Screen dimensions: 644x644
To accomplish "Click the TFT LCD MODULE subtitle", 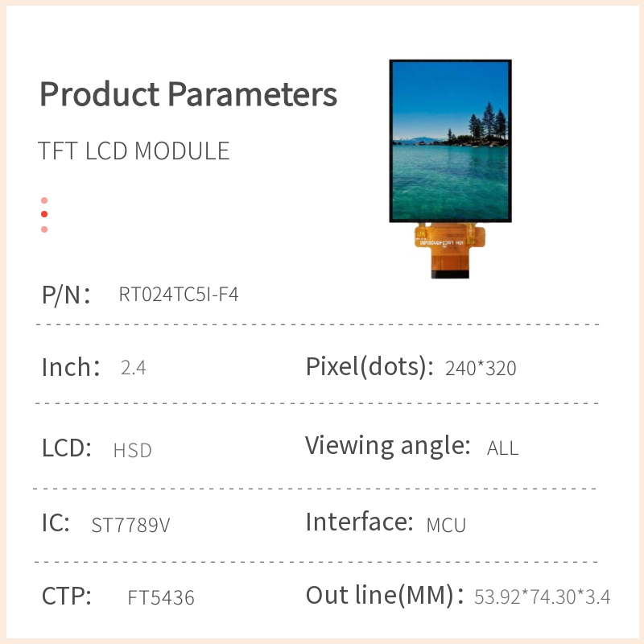I will 134,151.
